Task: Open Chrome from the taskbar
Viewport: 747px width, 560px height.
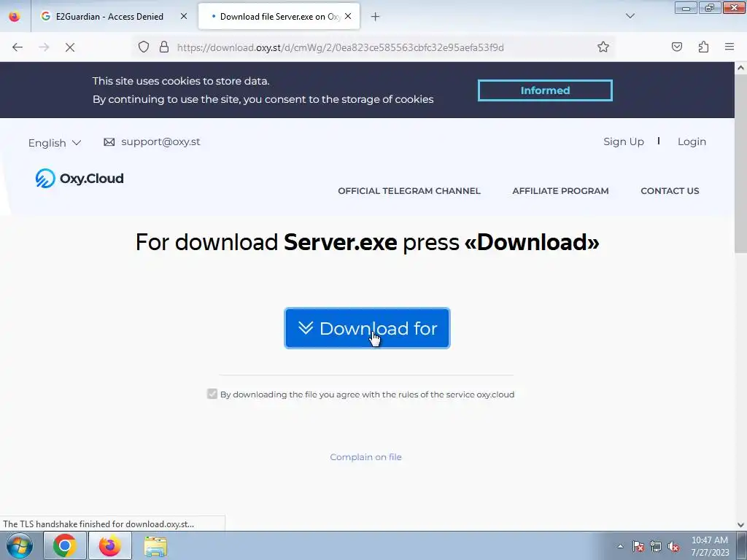Action: click(65, 545)
